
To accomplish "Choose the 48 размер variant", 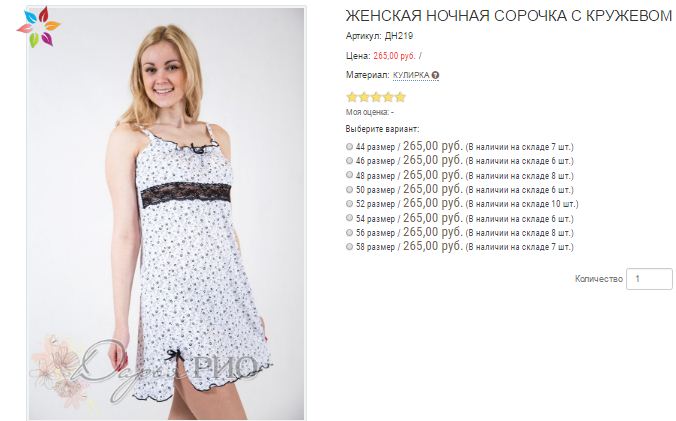I will (349, 175).
